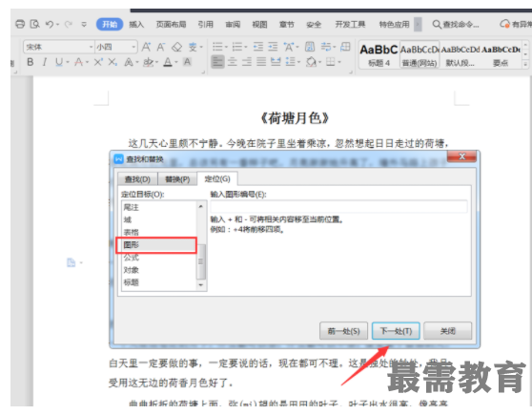Select justify alignment
532x415 pixels.
pos(261,62)
